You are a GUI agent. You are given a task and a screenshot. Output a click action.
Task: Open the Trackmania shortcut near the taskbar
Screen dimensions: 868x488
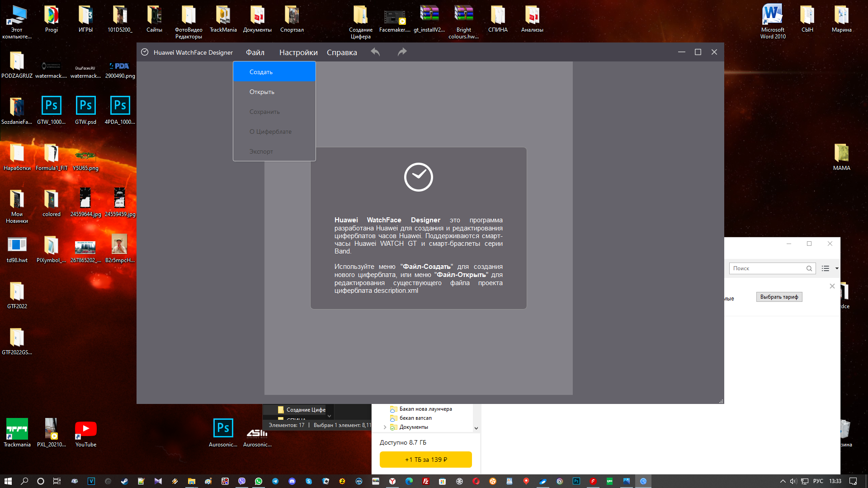[x=17, y=433]
